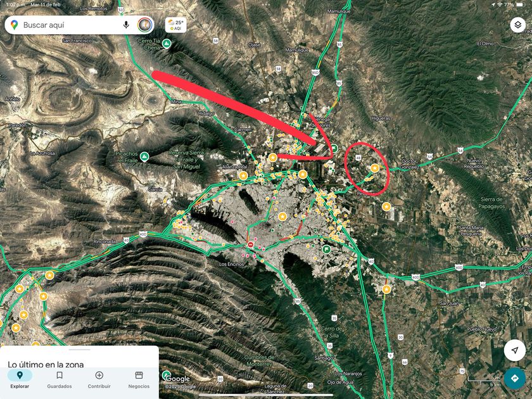This screenshot has height=399, width=532.
Task: Open the Contribuir tab
Action: pyautogui.click(x=99, y=379)
